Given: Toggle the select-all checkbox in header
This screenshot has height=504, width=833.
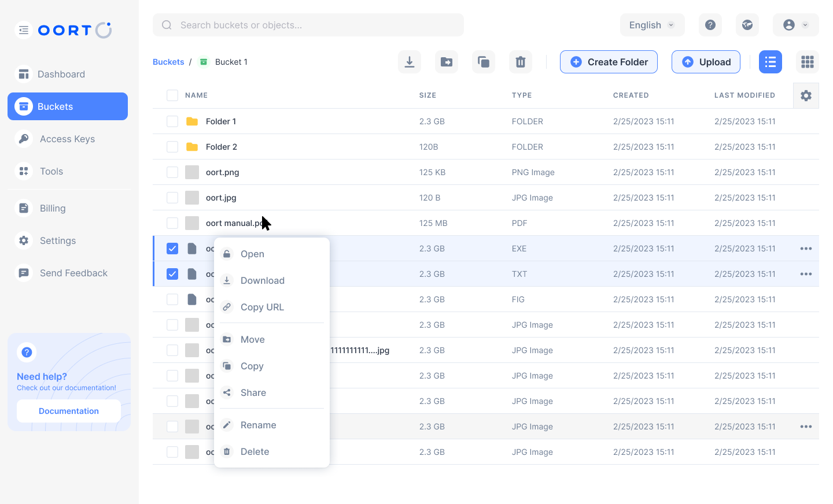Looking at the screenshot, I should point(172,95).
